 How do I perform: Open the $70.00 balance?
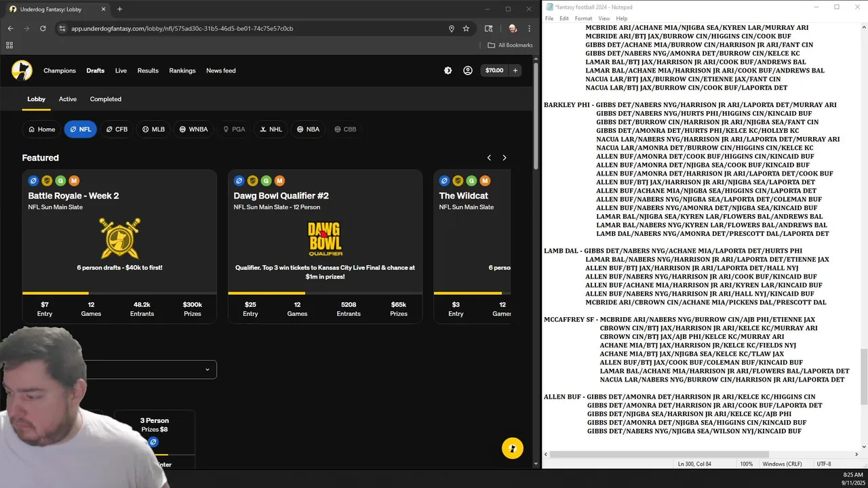(x=494, y=70)
